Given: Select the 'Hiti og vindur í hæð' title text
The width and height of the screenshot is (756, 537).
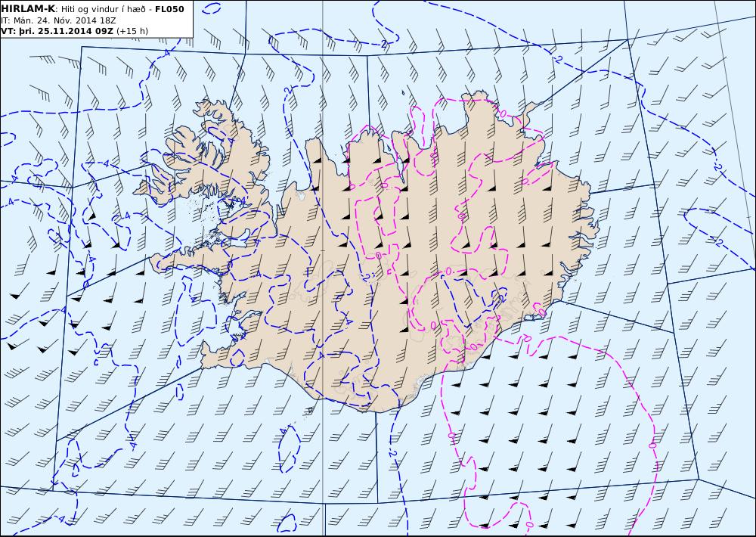Looking at the screenshot, I should tap(103, 10).
